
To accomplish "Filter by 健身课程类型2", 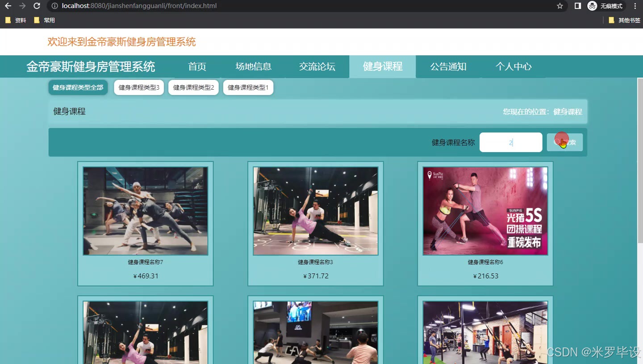I will (193, 87).
